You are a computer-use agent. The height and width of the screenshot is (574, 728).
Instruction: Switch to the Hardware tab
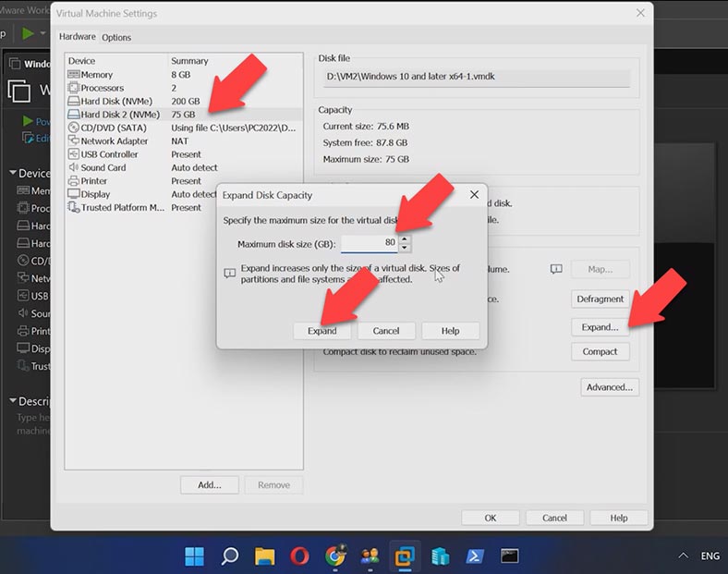pyautogui.click(x=78, y=37)
